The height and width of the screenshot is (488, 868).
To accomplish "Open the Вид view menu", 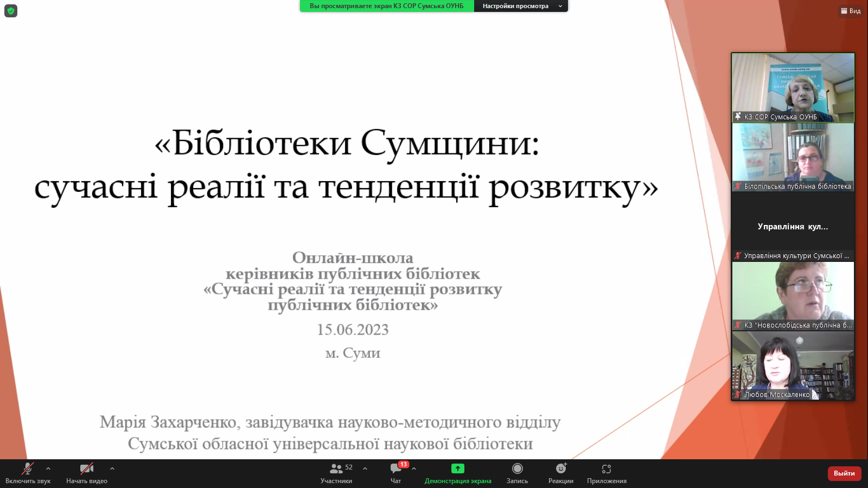I will pyautogui.click(x=851, y=11).
